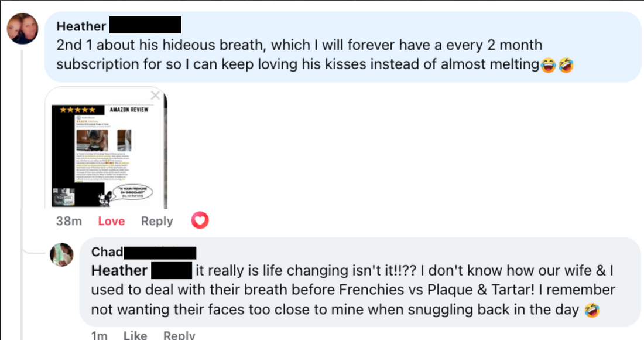The image size is (644, 340).
Task: Click Heather's profile picture avatar
Action: pos(23,29)
